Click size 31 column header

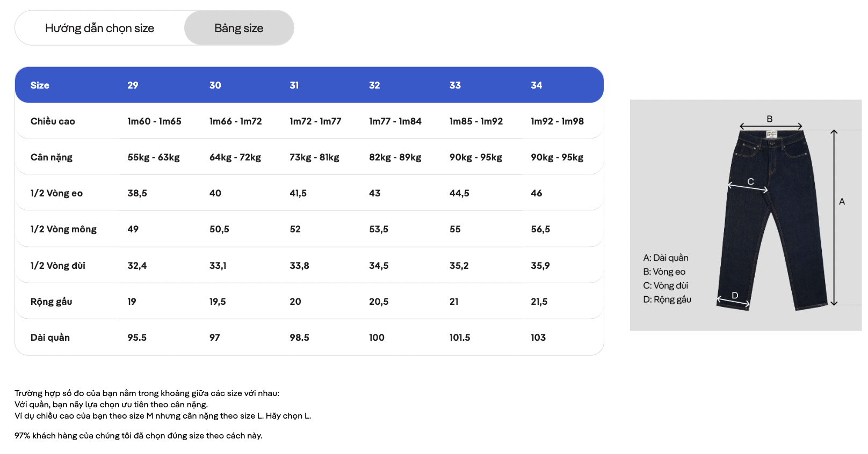pos(294,85)
